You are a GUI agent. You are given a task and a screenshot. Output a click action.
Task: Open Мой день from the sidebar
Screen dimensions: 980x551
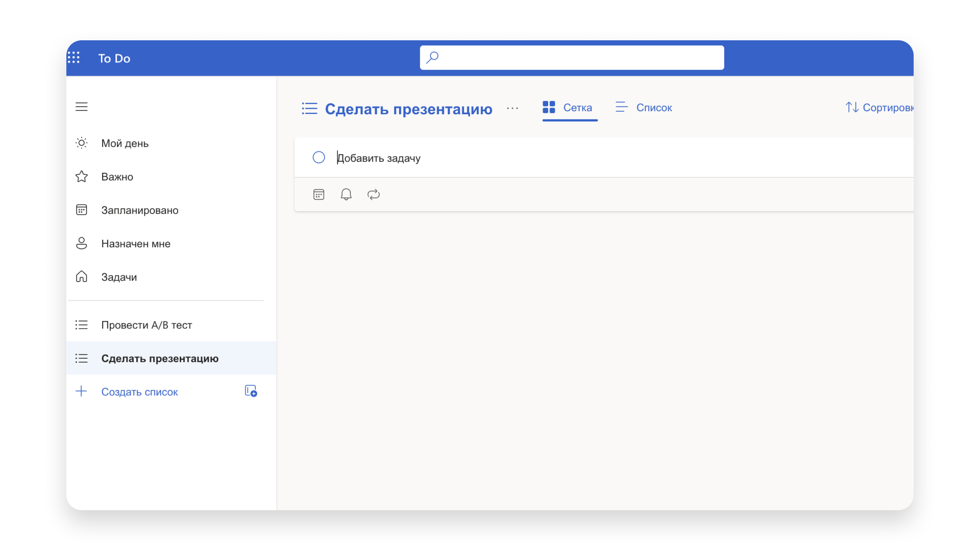[x=125, y=143]
